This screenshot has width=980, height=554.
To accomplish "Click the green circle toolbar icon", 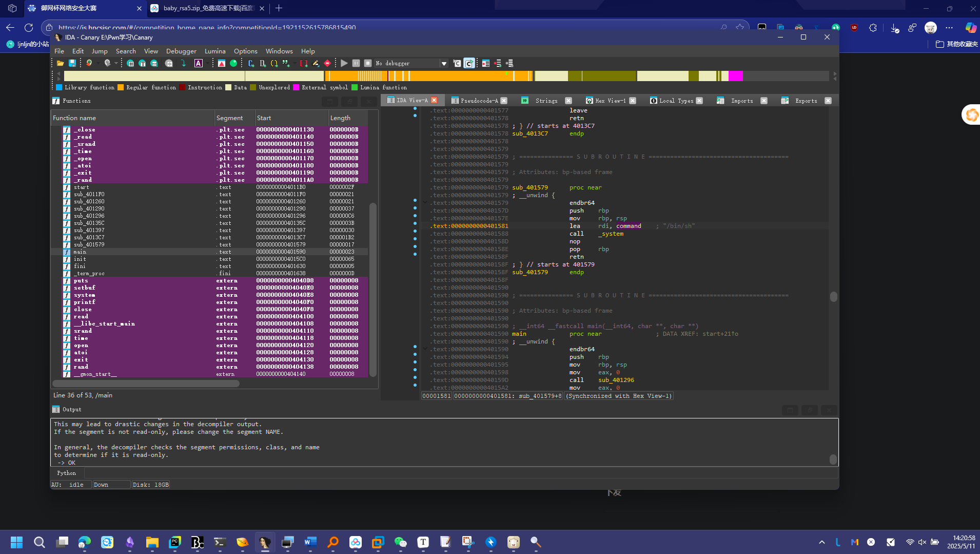I will click(x=233, y=63).
